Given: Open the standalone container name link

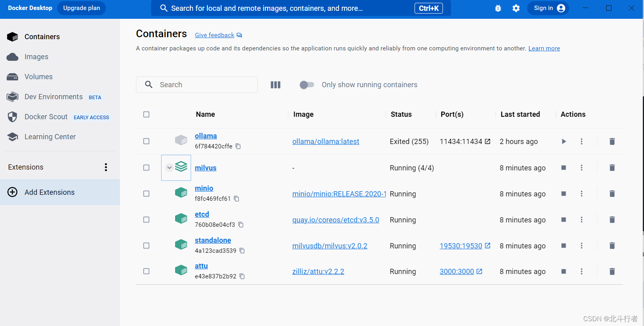Looking at the screenshot, I should [213, 240].
